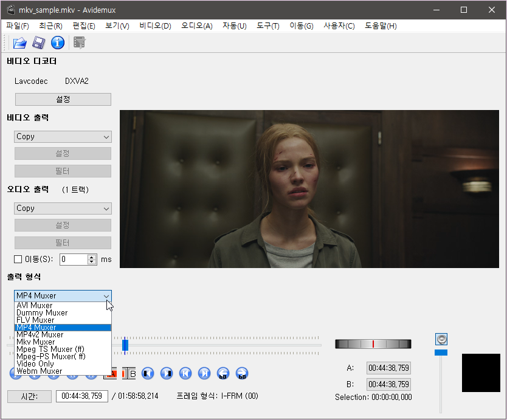Open the 보기(V) view menu
This screenshot has width=507, height=420.
[117, 26]
